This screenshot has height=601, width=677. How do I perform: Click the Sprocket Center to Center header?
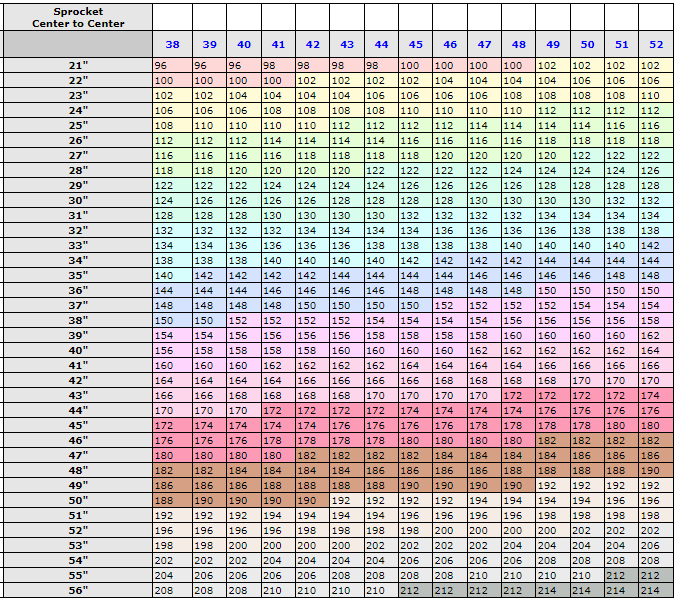[78, 18]
